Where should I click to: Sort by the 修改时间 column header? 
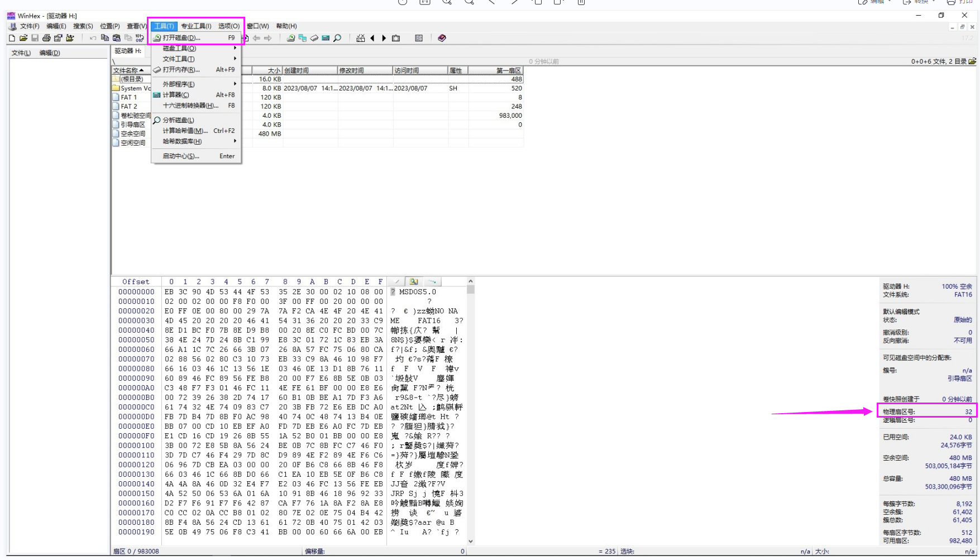(x=365, y=70)
